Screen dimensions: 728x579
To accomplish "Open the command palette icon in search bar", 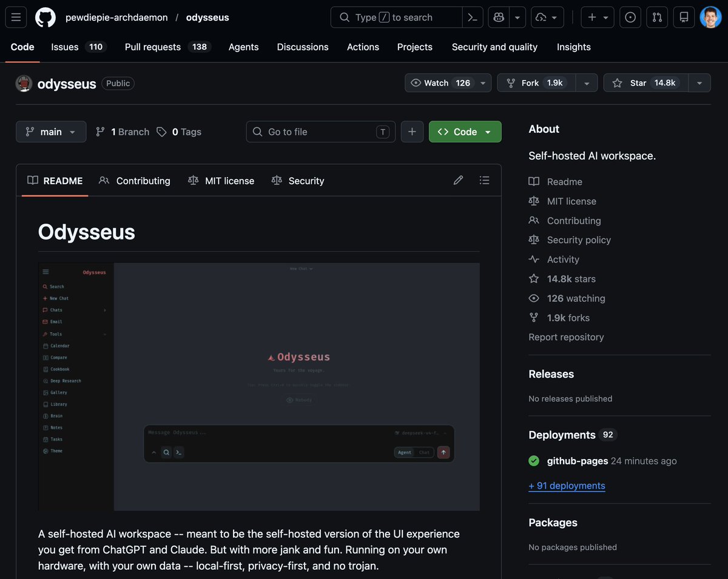I will (473, 18).
